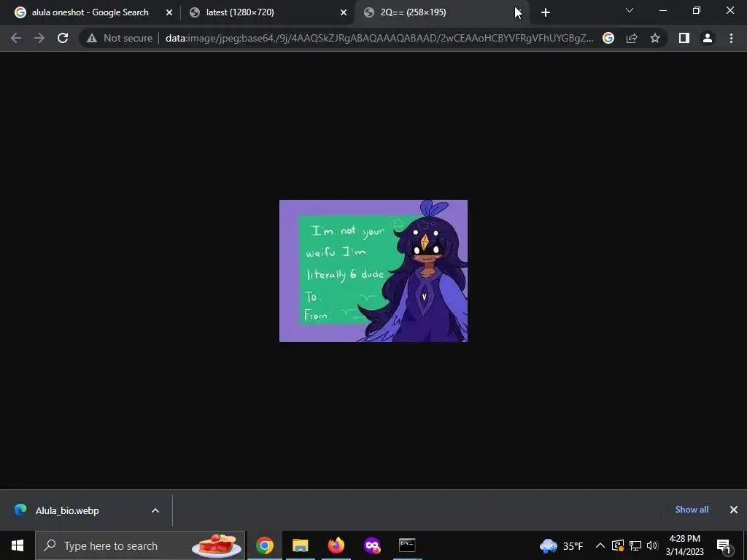Open the Chrome profile menu
The width and height of the screenshot is (747, 560).
pyautogui.click(x=708, y=38)
